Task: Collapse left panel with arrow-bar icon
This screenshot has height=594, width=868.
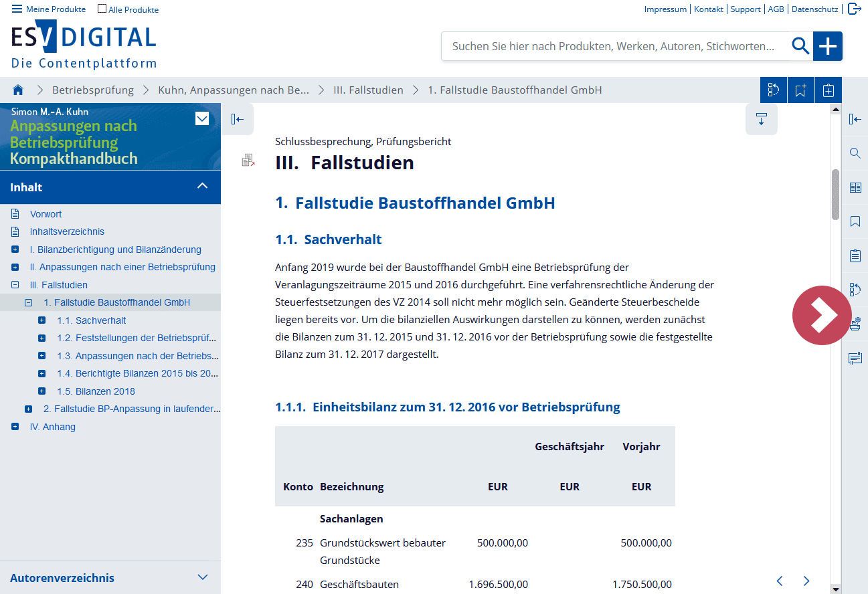Action: point(238,119)
